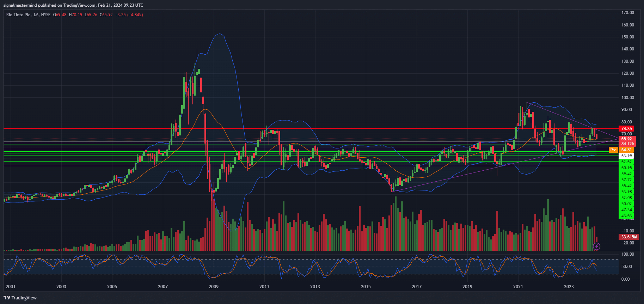Click the green 53.98 level label
Viewport: 644px width, 304px height.
tap(626, 192)
